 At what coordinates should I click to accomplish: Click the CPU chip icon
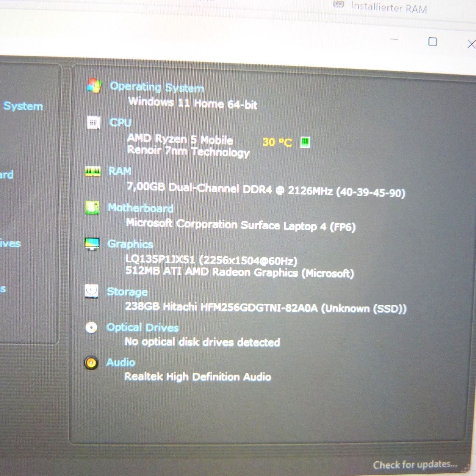(x=93, y=122)
